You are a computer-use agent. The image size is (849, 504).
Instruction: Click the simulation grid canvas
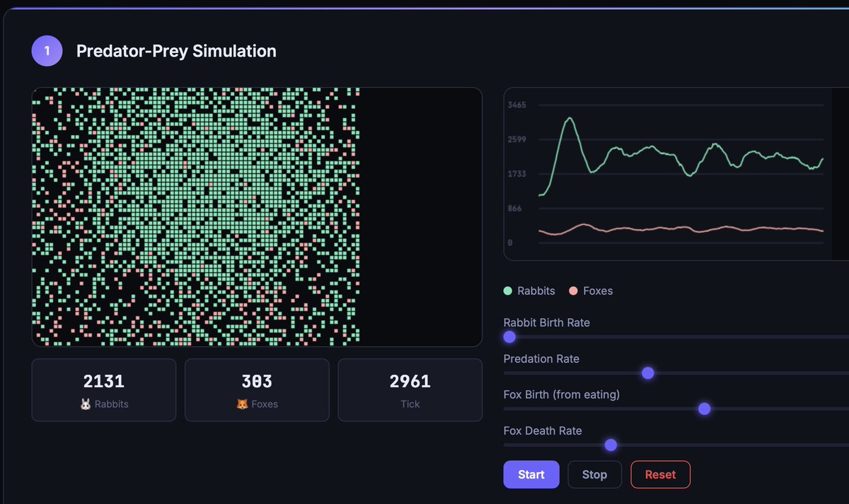pyautogui.click(x=257, y=217)
